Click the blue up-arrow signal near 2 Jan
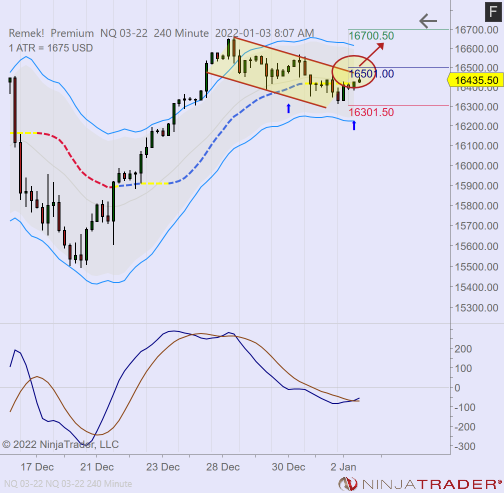 pyautogui.click(x=354, y=125)
